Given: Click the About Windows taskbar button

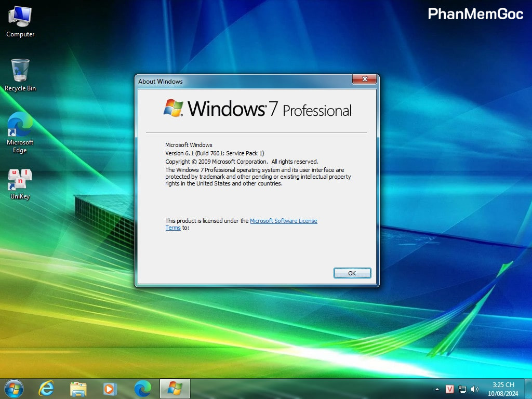Looking at the screenshot, I should click(x=175, y=388).
